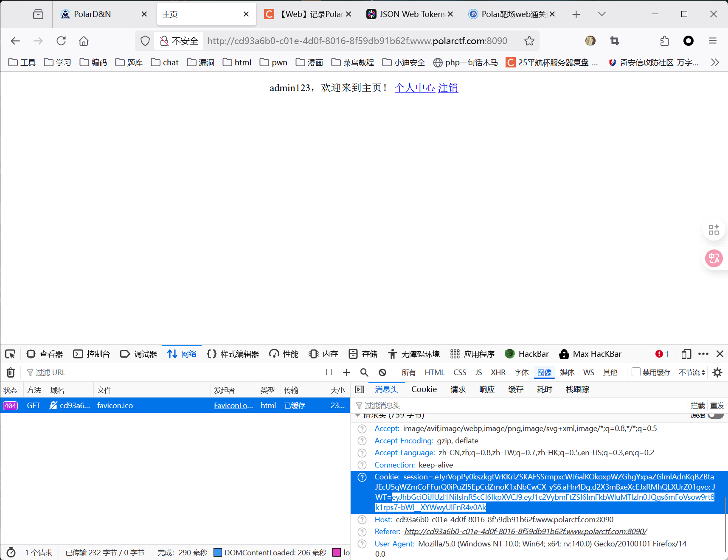Go to the browser home page

(84, 41)
